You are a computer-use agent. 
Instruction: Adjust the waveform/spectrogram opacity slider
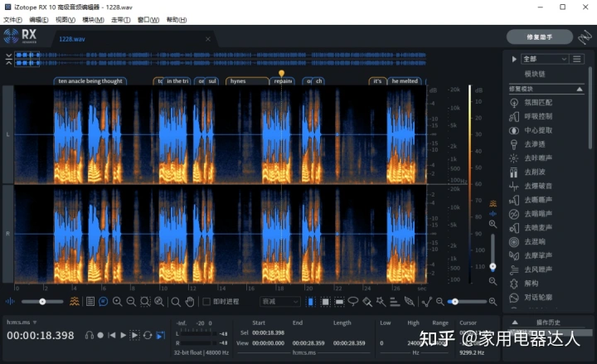click(x=42, y=302)
